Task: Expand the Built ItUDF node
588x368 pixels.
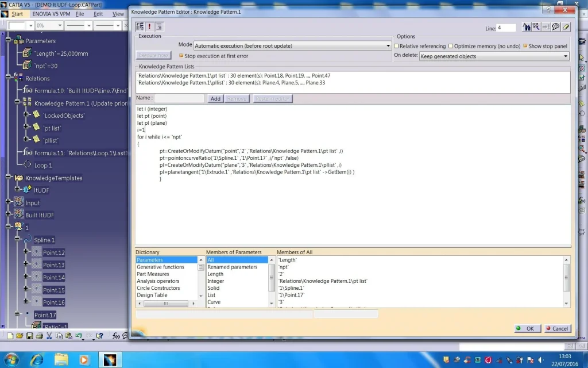Action: click(x=8, y=214)
